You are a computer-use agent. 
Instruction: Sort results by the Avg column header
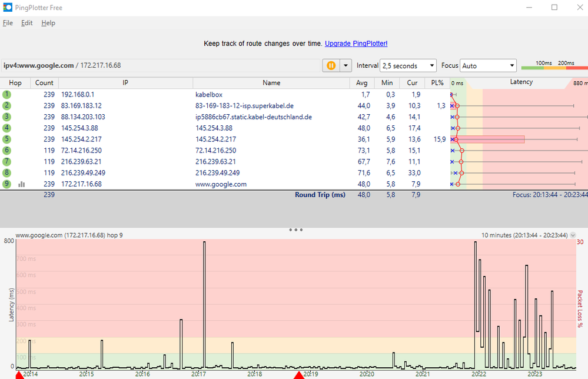click(x=361, y=82)
